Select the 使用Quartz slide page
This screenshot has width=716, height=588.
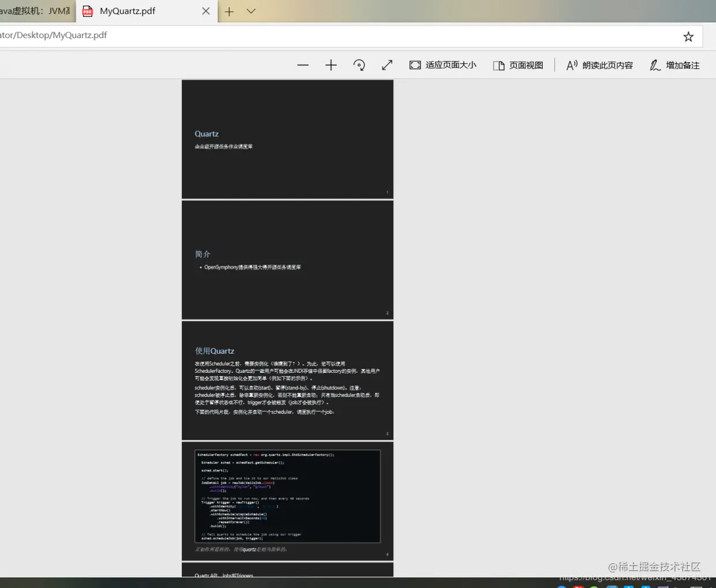click(x=288, y=380)
